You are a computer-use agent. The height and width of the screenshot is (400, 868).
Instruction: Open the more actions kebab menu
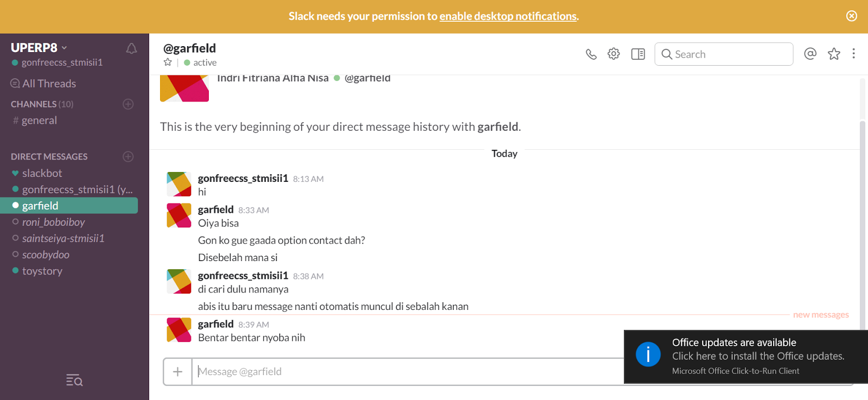pyautogui.click(x=854, y=54)
